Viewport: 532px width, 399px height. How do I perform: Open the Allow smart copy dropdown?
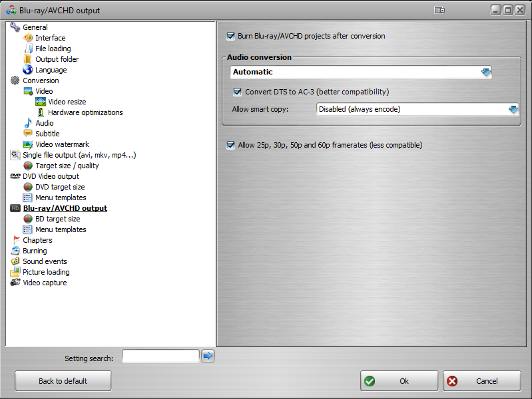[417, 109]
